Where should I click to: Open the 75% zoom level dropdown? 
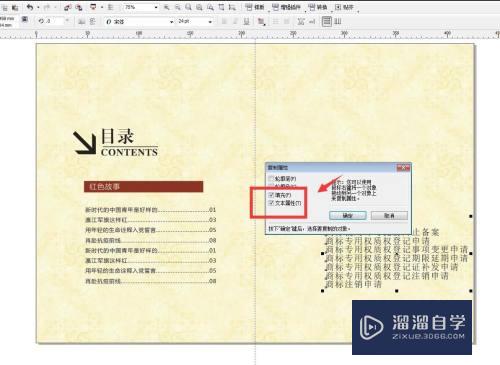tap(156, 7)
